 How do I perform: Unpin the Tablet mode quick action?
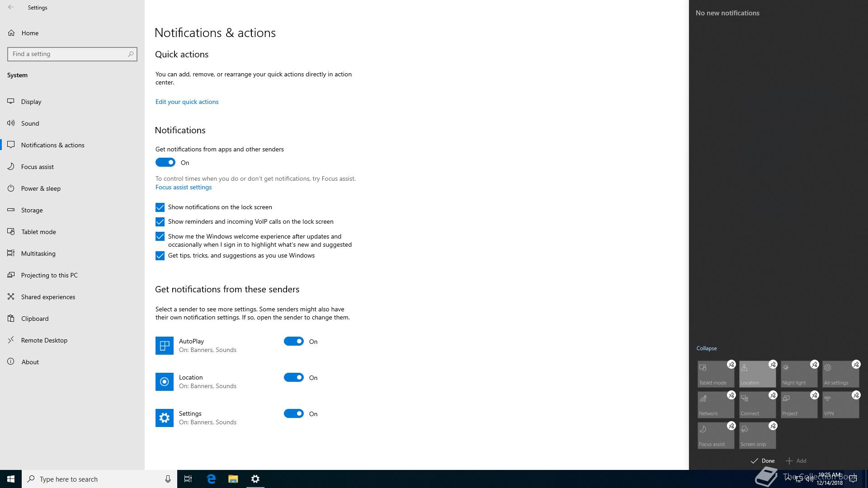click(731, 364)
